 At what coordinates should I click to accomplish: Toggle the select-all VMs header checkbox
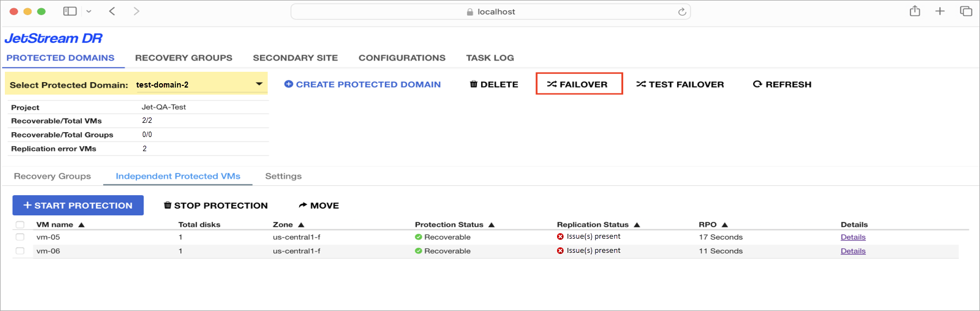pos(20,225)
